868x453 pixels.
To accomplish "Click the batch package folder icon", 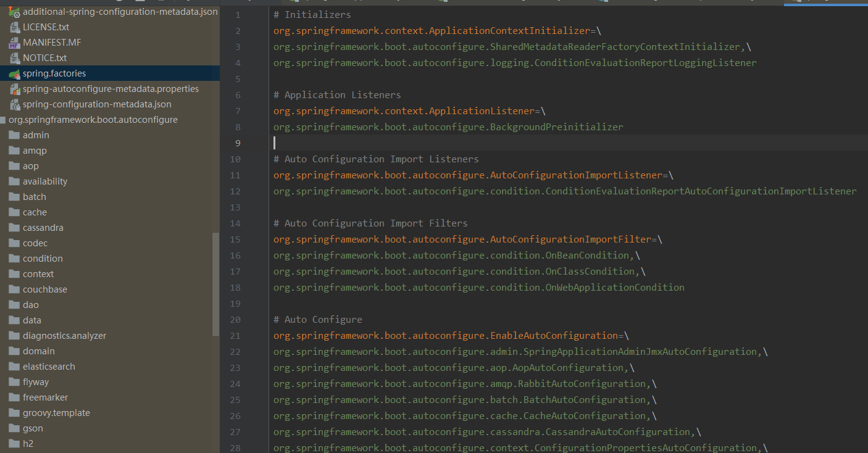I will click(14, 197).
